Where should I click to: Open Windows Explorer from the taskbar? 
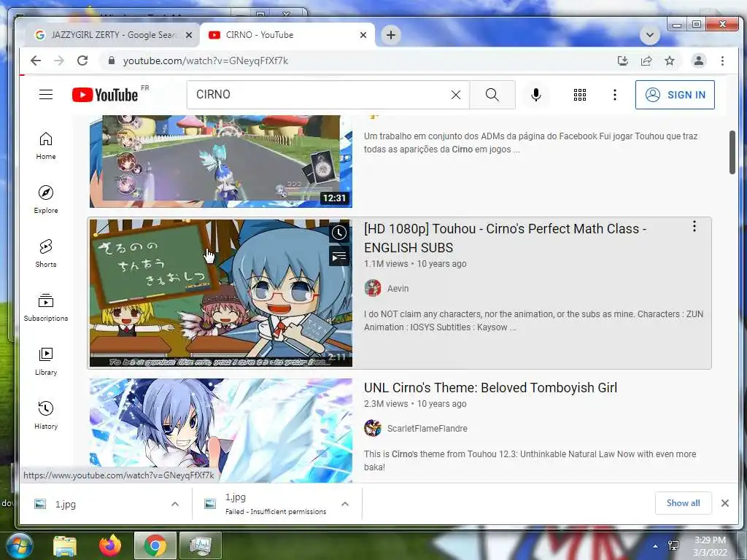click(x=65, y=545)
